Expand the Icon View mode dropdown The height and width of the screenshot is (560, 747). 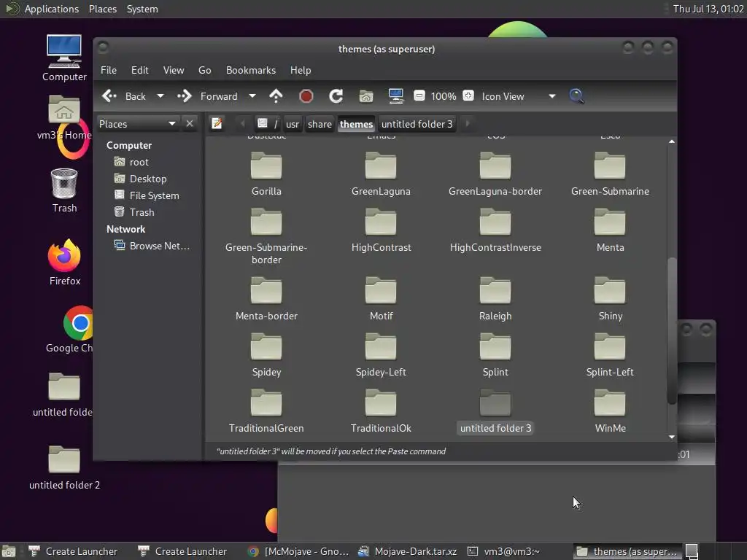[x=551, y=96]
